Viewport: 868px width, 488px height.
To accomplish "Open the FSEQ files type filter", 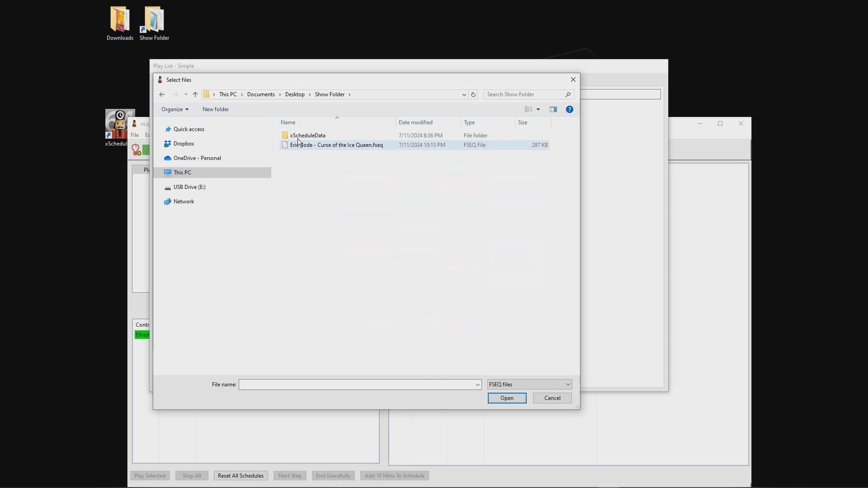I will pos(529,385).
